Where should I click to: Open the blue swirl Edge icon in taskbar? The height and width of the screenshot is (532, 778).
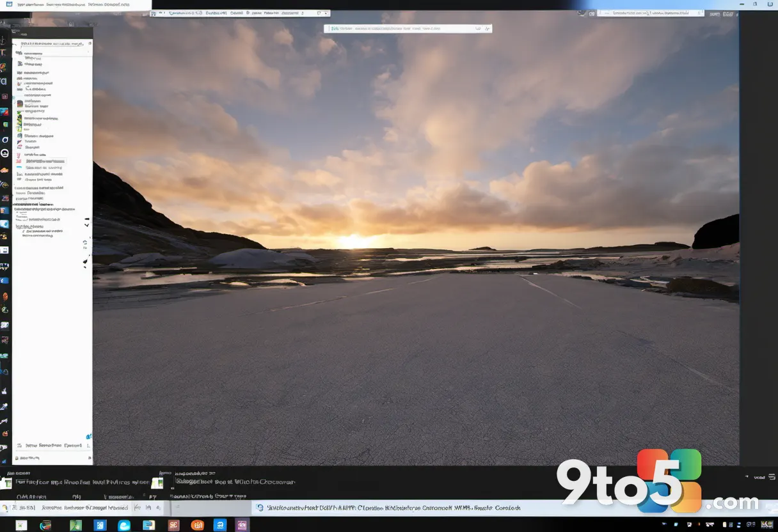pyautogui.click(x=124, y=525)
